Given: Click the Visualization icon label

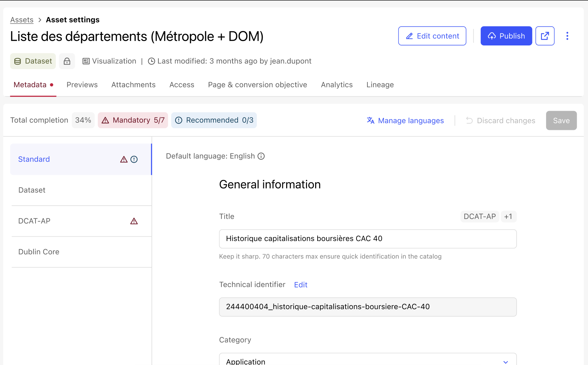Looking at the screenshot, I should click(109, 61).
